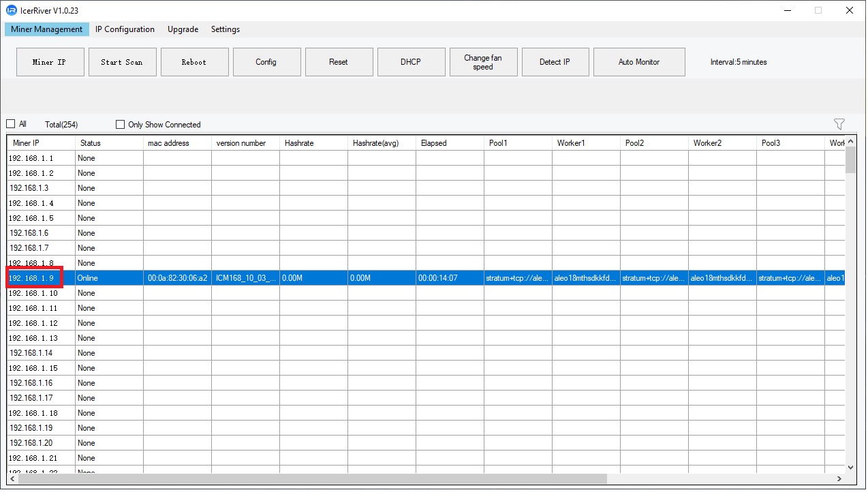The height and width of the screenshot is (503, 868).
Task: Select the row for 192.168.1.5
Action: (427, 218)
